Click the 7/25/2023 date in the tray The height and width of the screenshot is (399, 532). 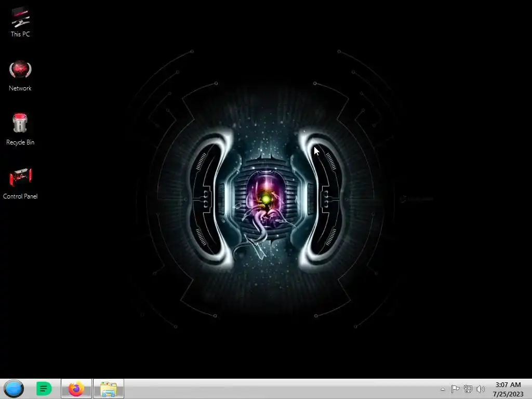[508, 394]
